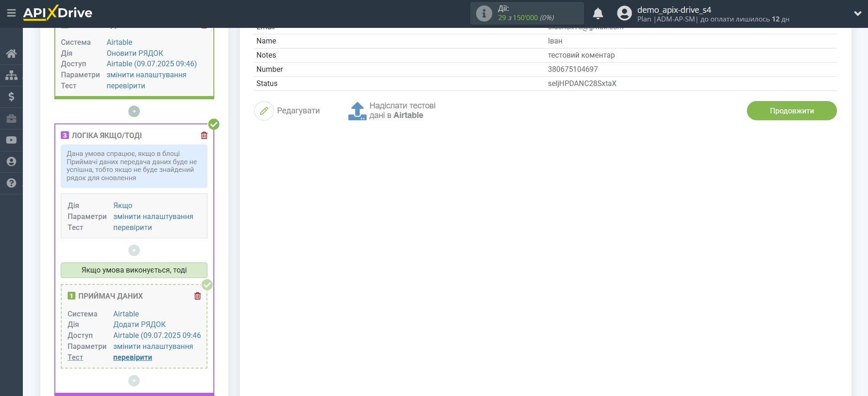Click the logic condition description note
Image resolution: width=868 pixels, height=396 pixels.
[134, 166]
